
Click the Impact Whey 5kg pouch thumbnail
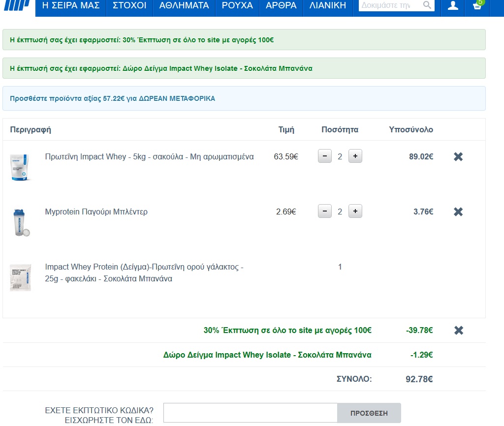pyautogui.click(x=20, y=167)
